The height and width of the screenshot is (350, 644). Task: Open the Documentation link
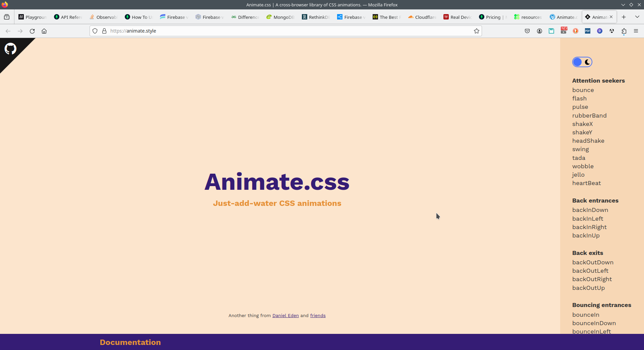pos(130,342)
